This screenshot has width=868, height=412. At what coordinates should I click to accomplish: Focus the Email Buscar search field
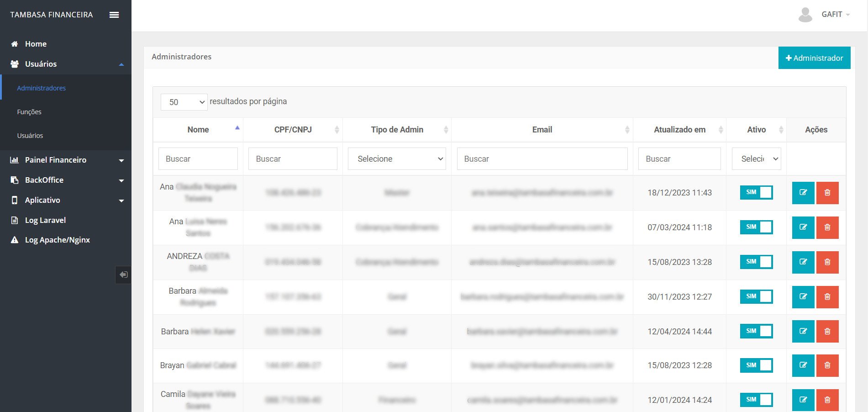pyautogui.click(x=542, y=159)
